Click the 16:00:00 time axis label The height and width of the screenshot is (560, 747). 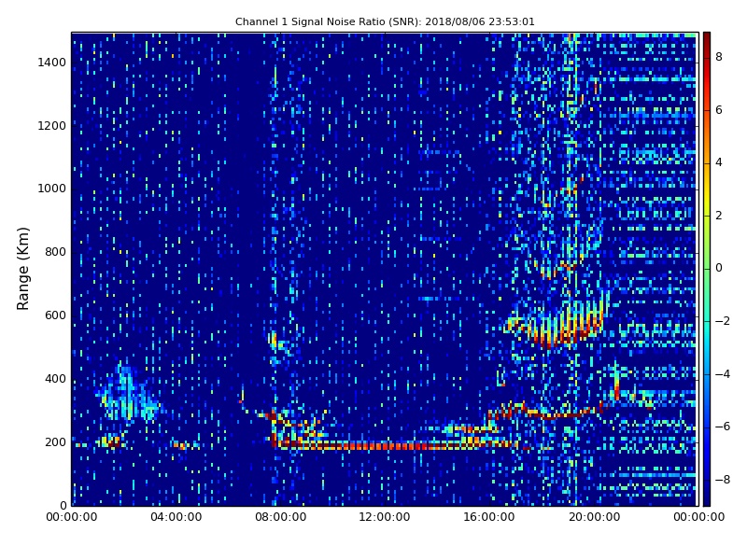point(489,517)
